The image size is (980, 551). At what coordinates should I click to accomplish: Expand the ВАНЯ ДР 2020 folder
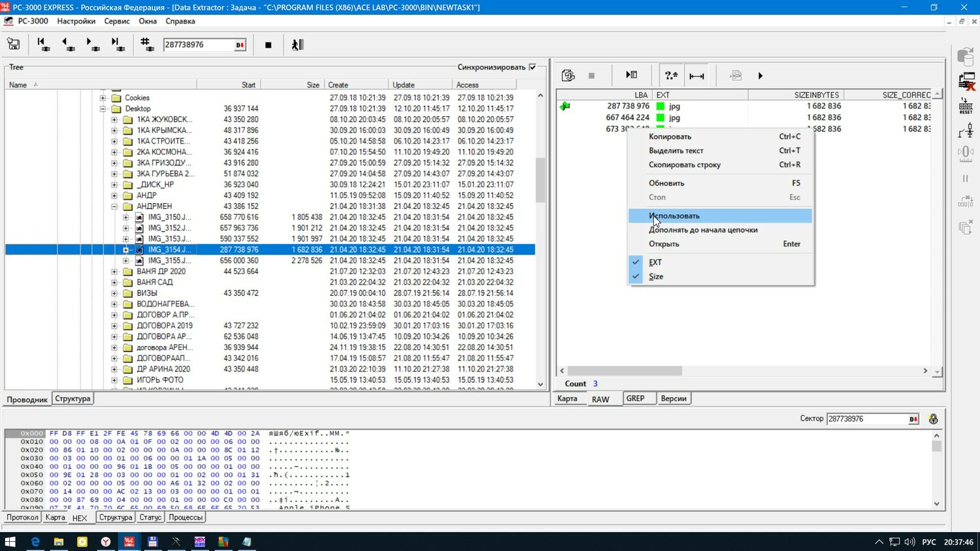click(114, 272)
